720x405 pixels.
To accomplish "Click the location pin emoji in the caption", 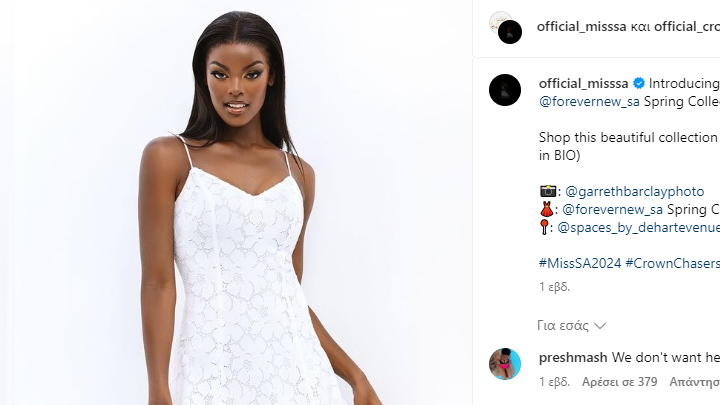I will point(544,227).
